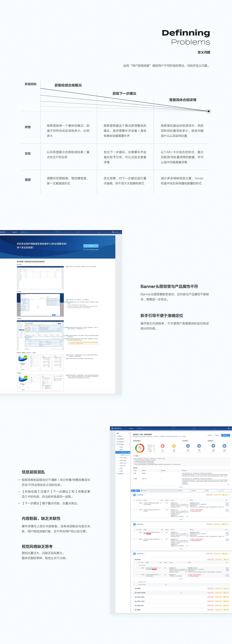
Task: Click 查看更多 under 所缺设备 table
Action: click(x=182, y=487)
